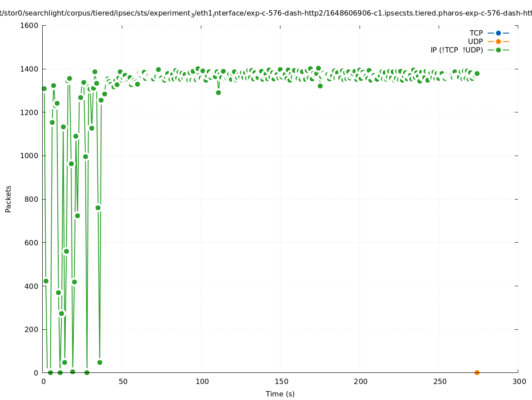Select the TCP legend label
The image size is (532, 400).
476,33
